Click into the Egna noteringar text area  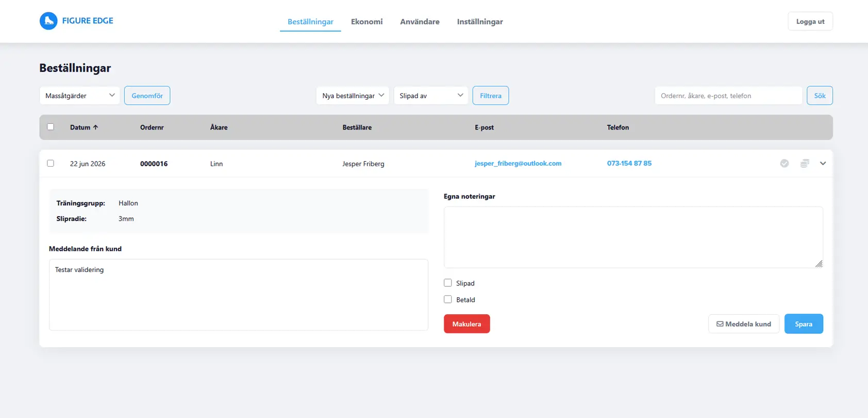click(x=633, y=237)
